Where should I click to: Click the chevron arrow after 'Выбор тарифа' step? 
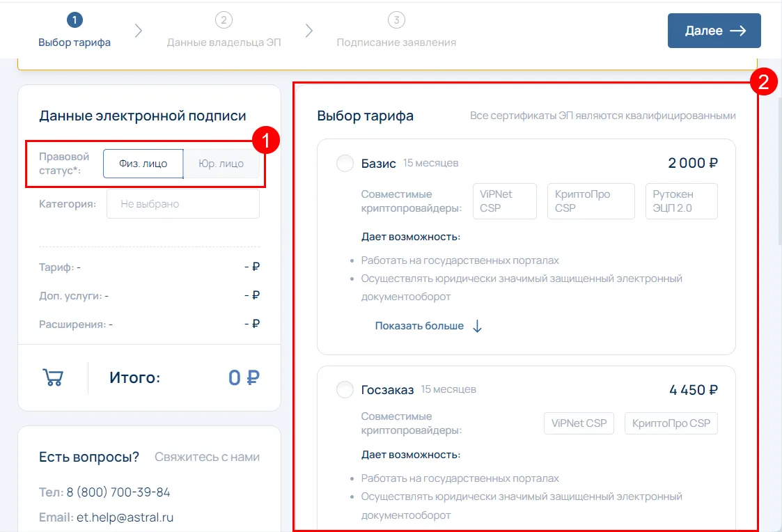139,31
